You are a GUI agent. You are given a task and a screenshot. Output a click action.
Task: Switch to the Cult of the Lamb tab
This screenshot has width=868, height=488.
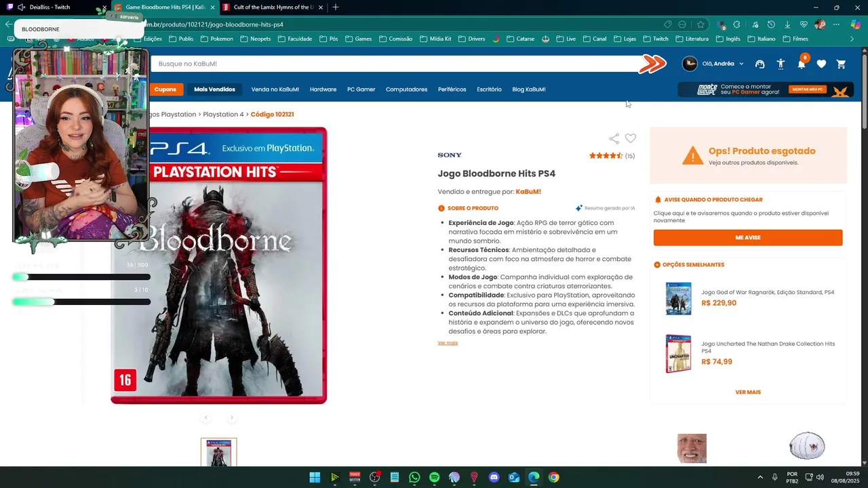point(273,7)
